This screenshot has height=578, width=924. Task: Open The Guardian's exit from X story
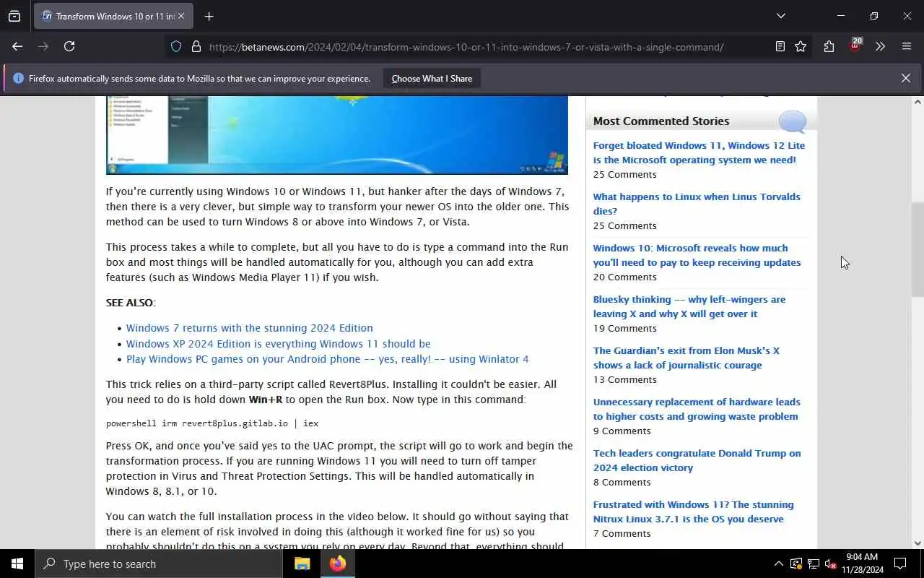coord(686,358)
